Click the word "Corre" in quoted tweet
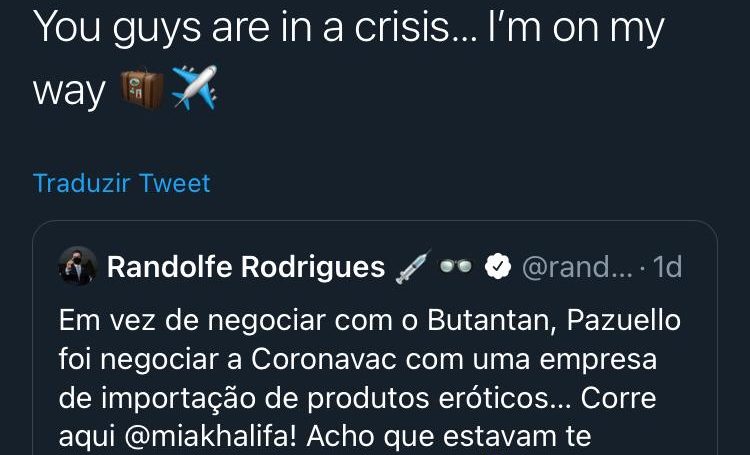 coord(618,398)
